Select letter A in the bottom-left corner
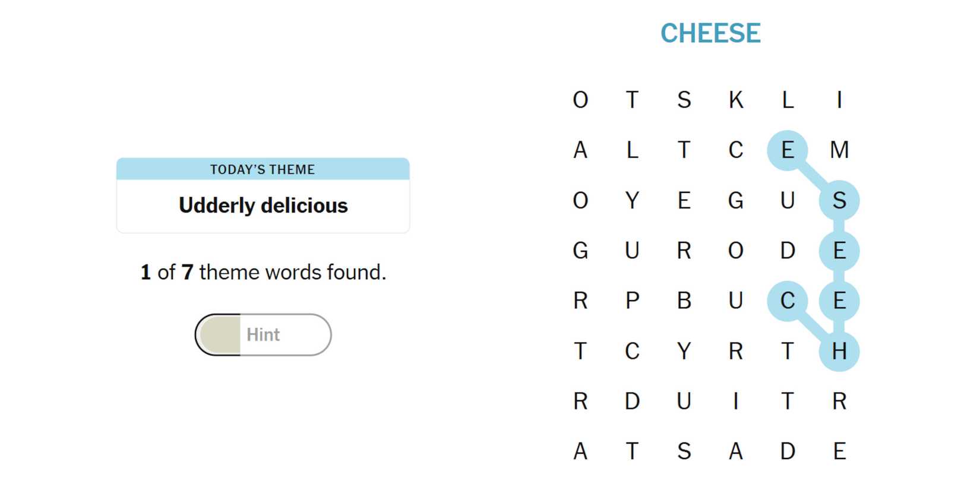980x490 pixels. [x=580, y=451]
